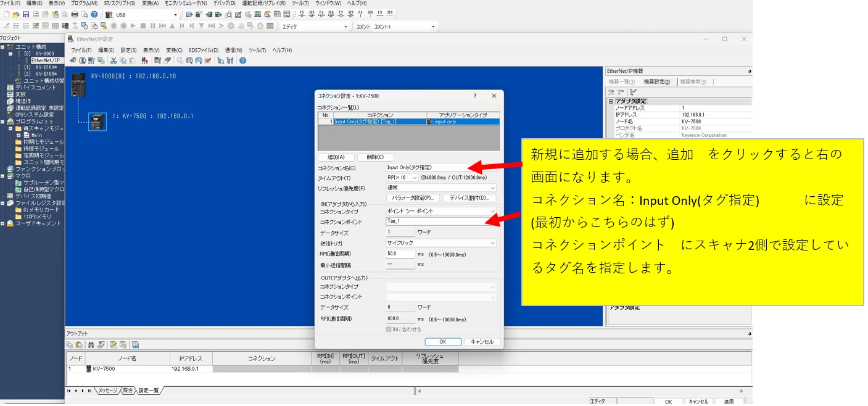The width and height of the screenshot is (868, 406).
Task: Select the KV-7500 adapter device icon
Action: point(97,122)
